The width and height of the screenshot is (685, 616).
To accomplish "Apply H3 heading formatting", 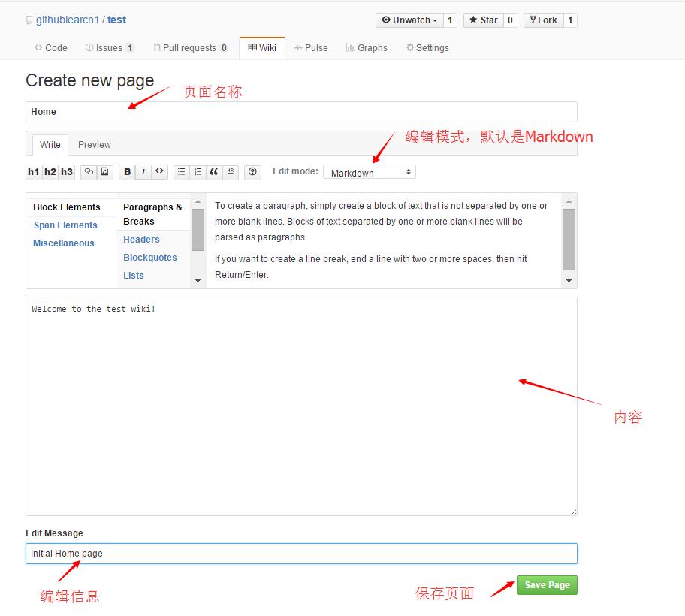I will coord(66,171).
